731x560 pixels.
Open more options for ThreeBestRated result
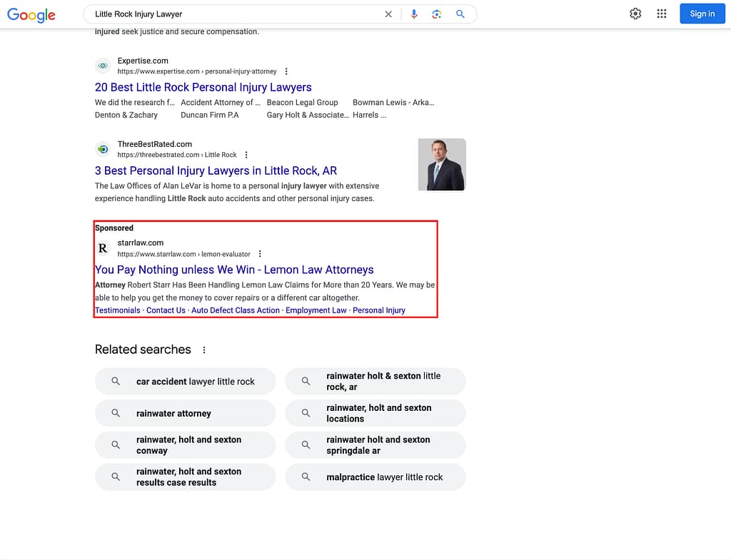pyautogui.click(x=246, y=155)
